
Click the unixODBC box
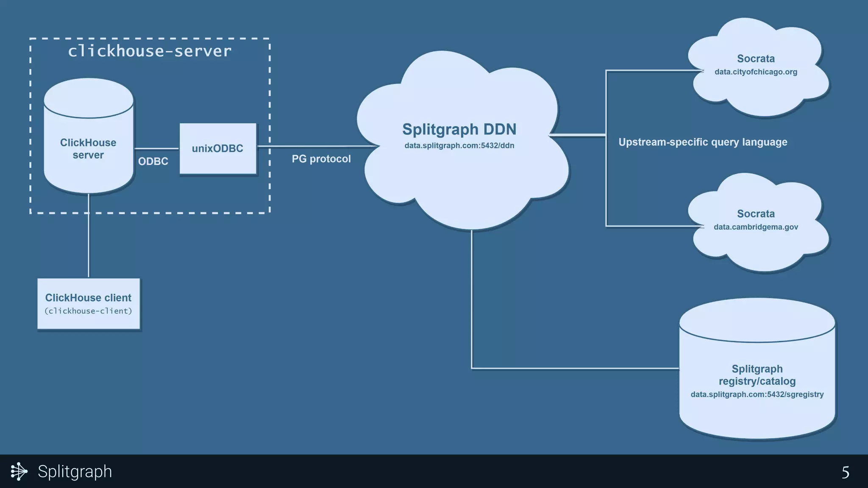(x=217, y=149)
